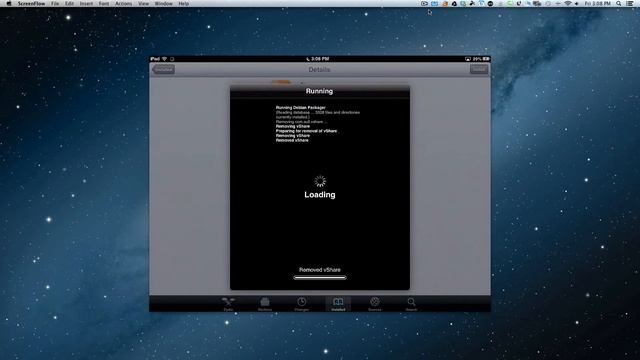The width and height of the screenshot is (640, 360).
Task: Open the Insert menu
Action: (x=86, y=3)
